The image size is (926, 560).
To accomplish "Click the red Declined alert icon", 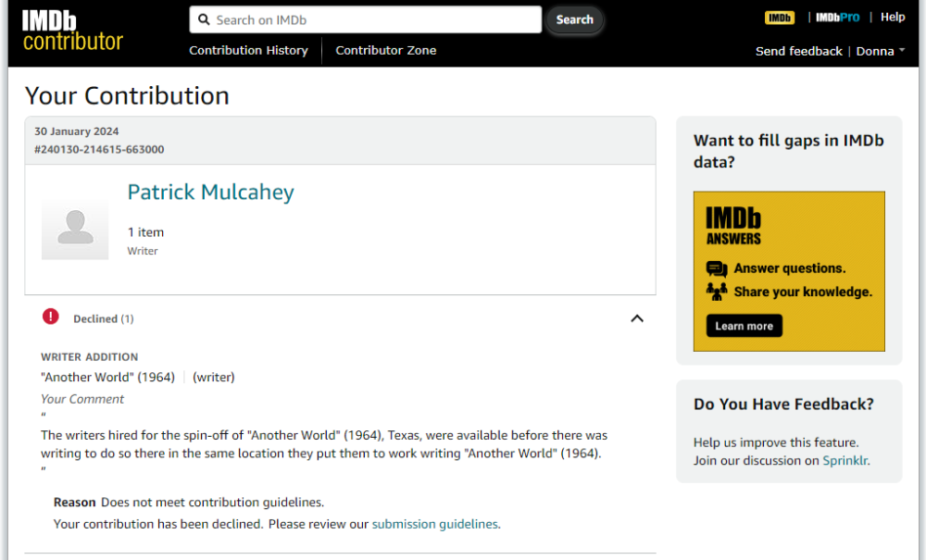I will coord(51,317).
